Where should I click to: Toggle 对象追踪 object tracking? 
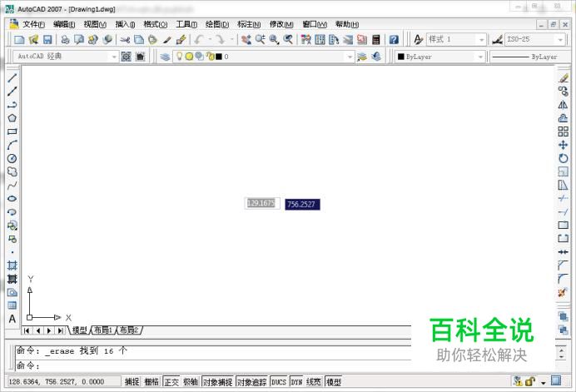pos(252,382)
